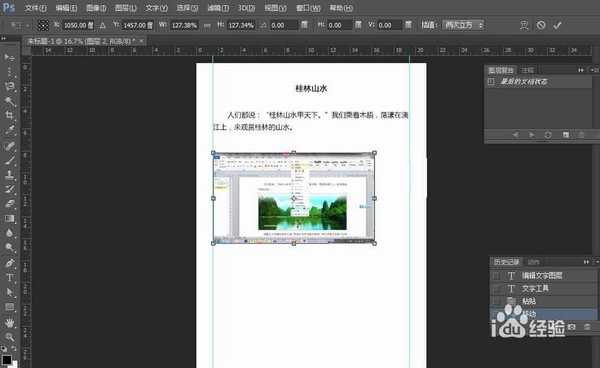Close the 未标题-1 document tab
The image size is (600, 368).
click(141, 41)
